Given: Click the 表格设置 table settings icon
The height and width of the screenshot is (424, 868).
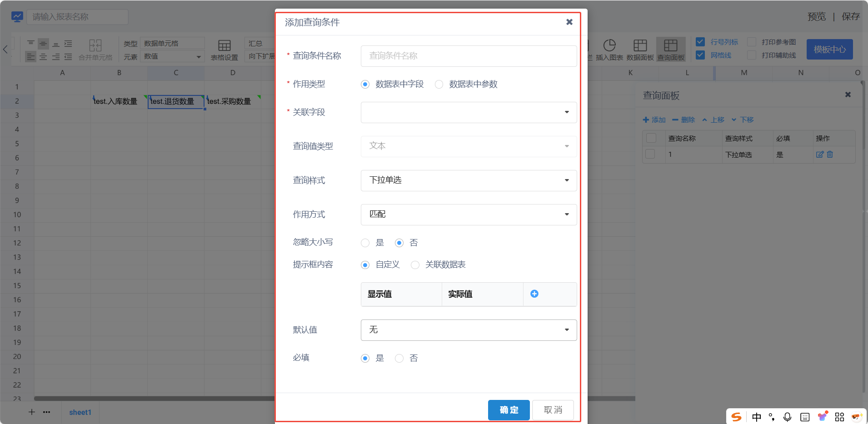Looking at the screenshot, I should pyautogui.click(x=224, y=50).
